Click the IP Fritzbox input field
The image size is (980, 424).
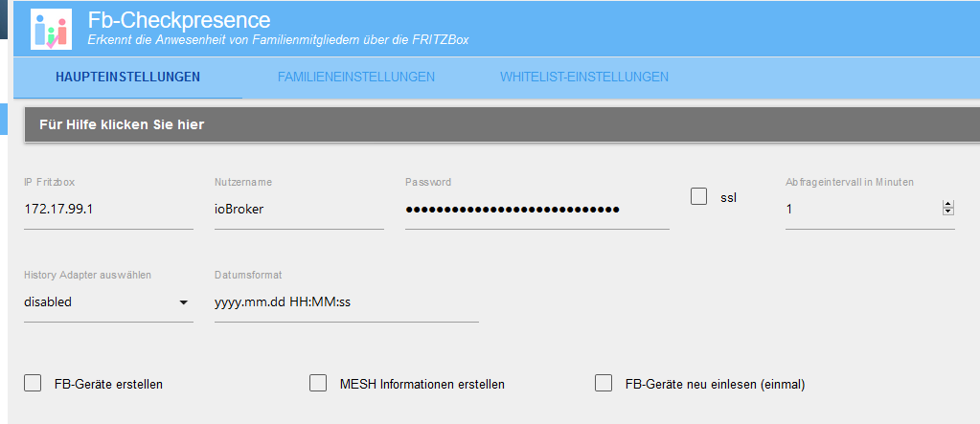point(107,210)
